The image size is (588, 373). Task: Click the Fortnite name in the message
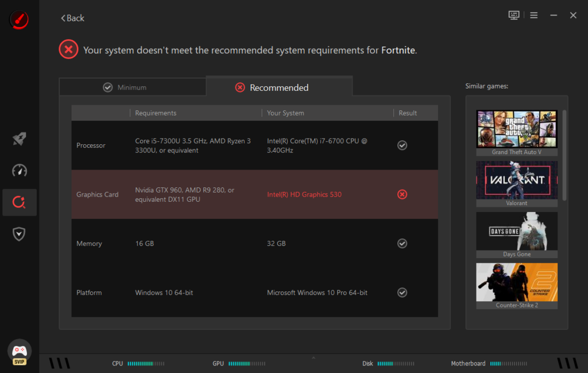[398, 50]
